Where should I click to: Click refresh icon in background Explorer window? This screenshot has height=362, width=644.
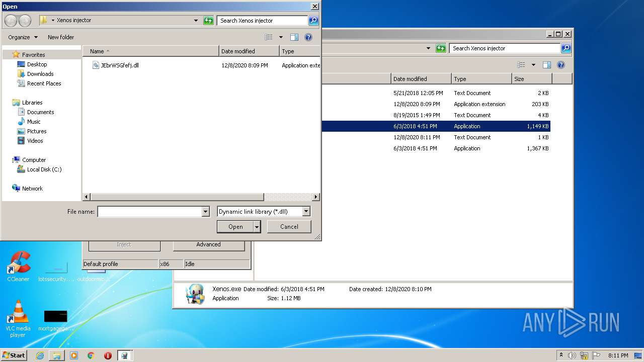[x=441, y=48]
